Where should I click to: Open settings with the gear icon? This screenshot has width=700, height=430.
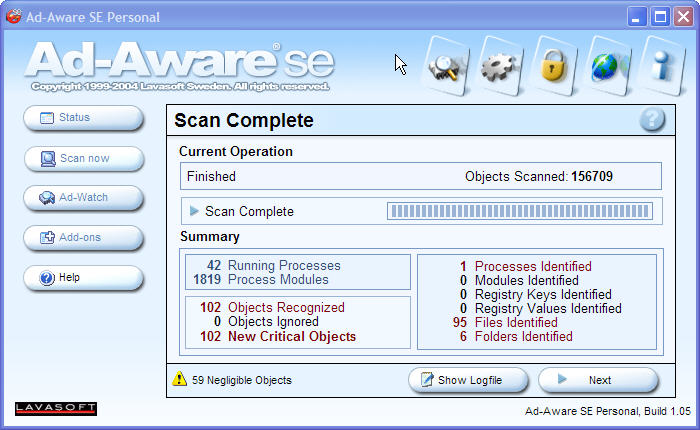(500, 67)
